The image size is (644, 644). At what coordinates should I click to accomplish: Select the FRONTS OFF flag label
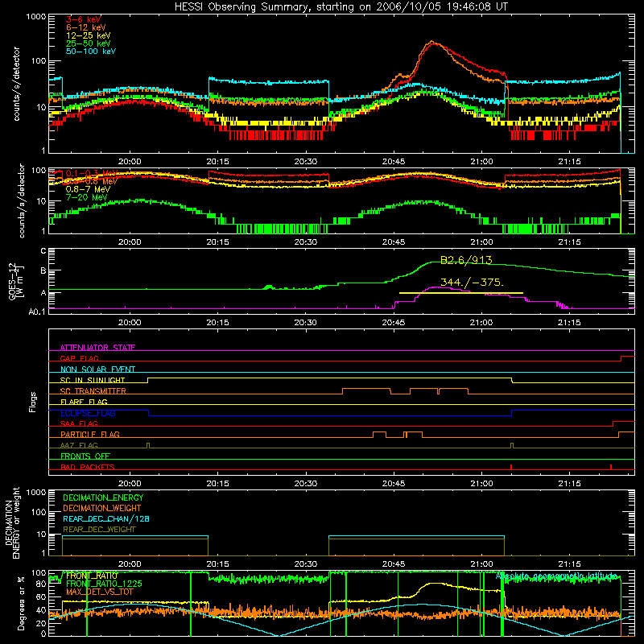(85, 456)
